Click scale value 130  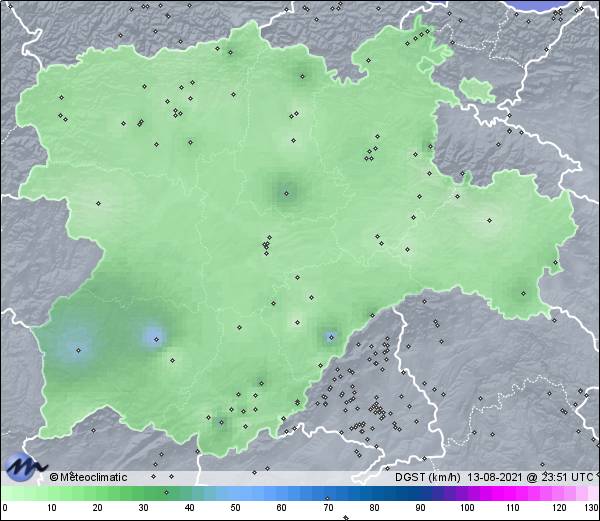tap(592, 508)
